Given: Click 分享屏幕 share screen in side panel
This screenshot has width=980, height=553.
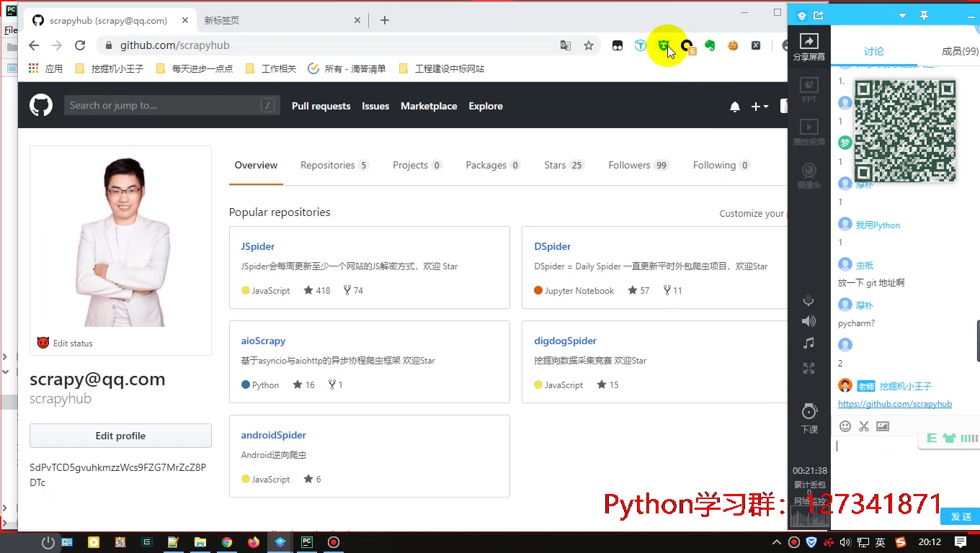Looking at the screenshot, I should 809,48.
